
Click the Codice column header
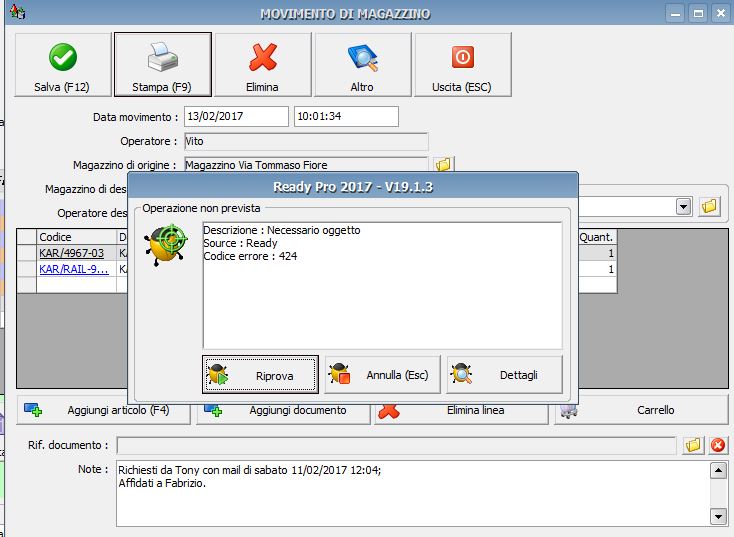click(x=77, y=237)
